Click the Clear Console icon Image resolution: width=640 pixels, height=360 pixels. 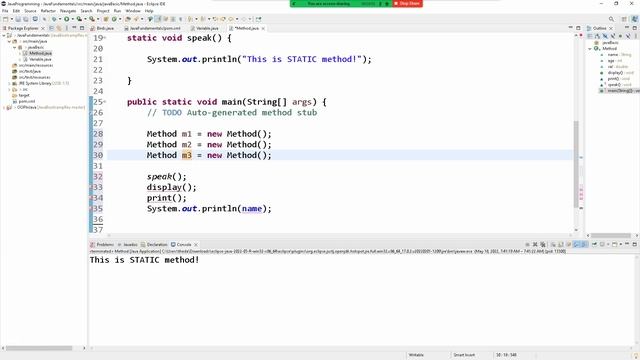click(553, 244)
